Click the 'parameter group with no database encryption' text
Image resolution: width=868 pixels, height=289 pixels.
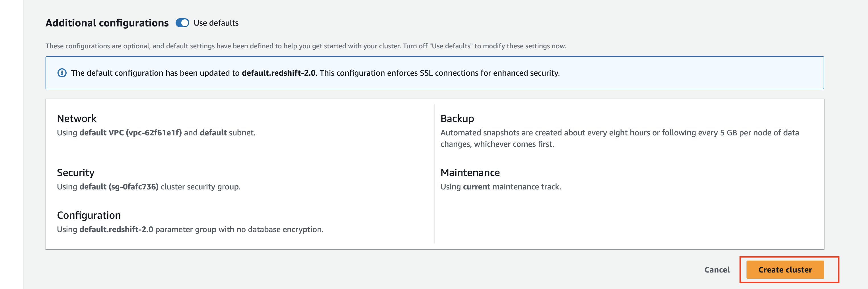click(x=239, y=229)
